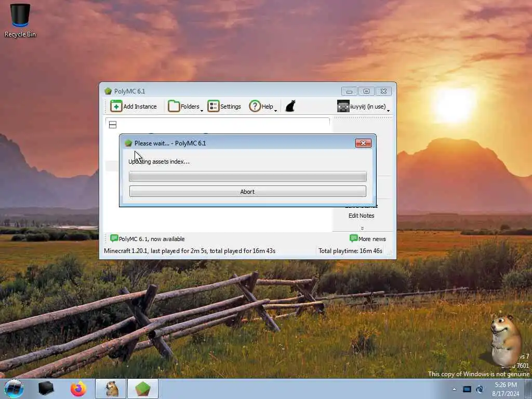Open PolyMC Settings
Image resolution: width=532 pixels, height=399 pixels.
224,106
